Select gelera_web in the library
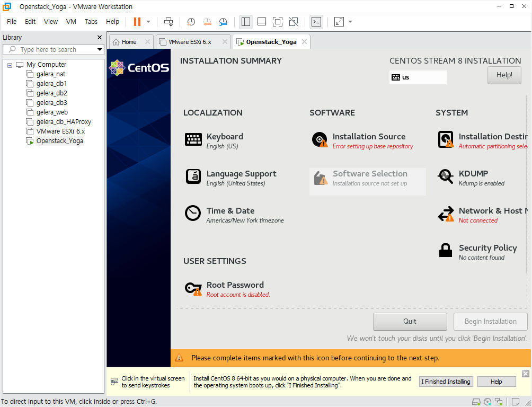This screenshot has height=407, width=532. (x=52, y=112)
